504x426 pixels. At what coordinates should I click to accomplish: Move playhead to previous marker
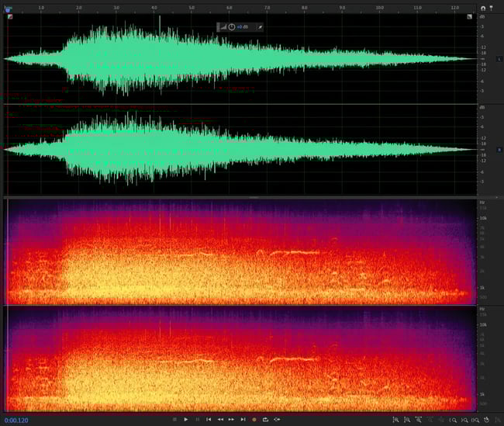pyautogui.click(x=209, y=420)
